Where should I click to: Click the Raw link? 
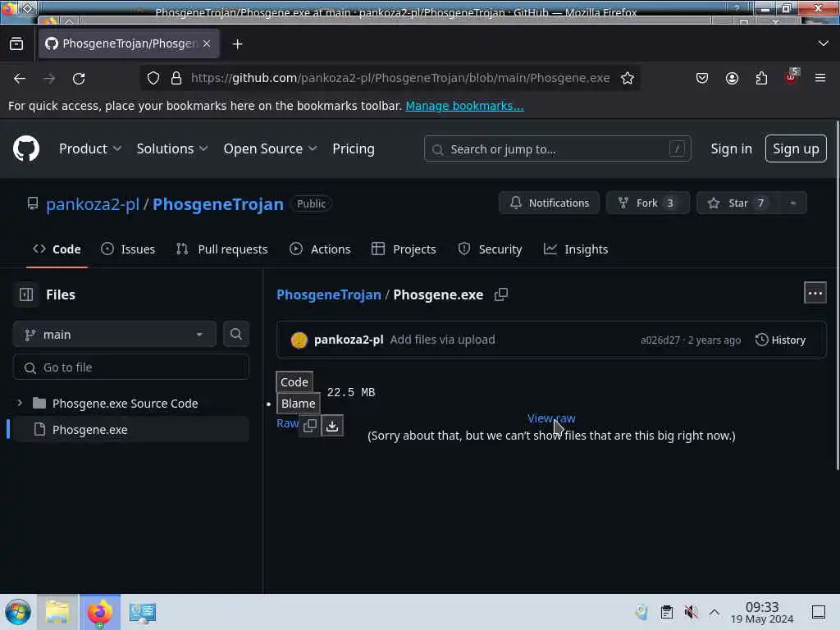pyautogui.click(x=287, y=423)
